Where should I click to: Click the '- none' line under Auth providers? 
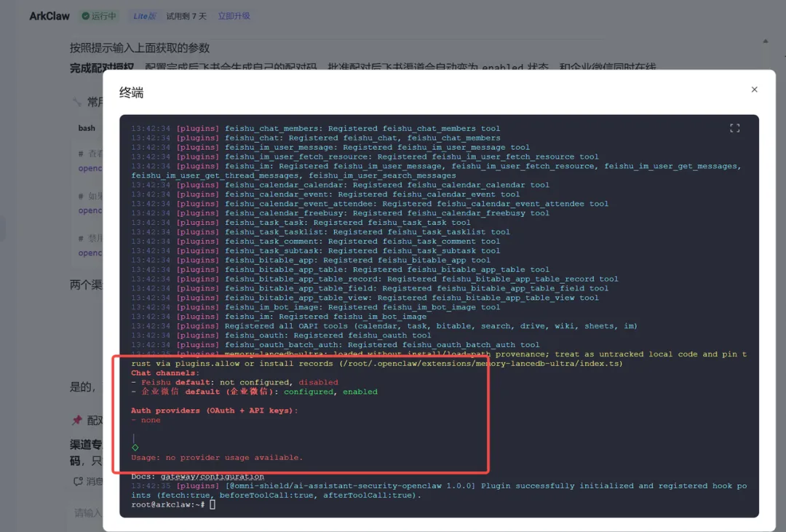(146, 420)
